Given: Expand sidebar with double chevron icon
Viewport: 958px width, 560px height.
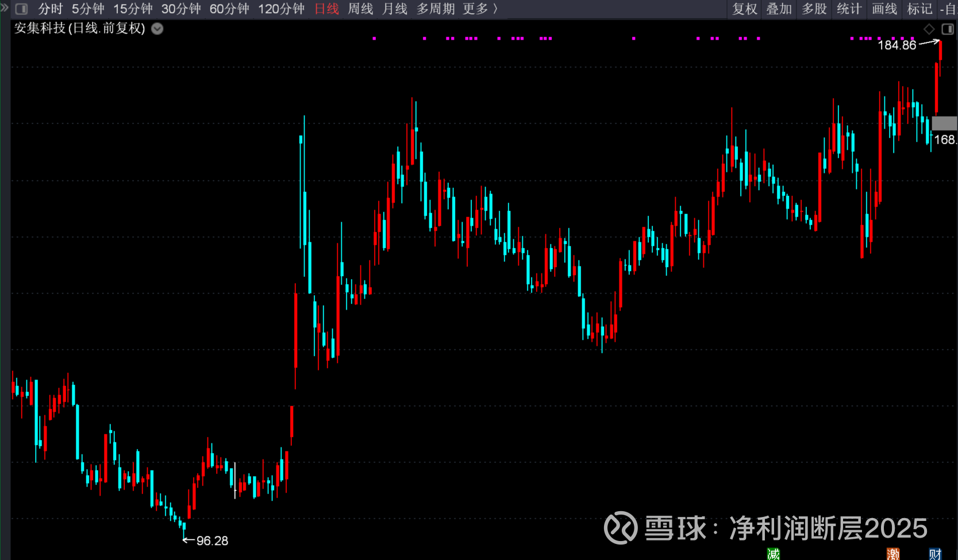Looking at the screenshot, I should 5,7.
